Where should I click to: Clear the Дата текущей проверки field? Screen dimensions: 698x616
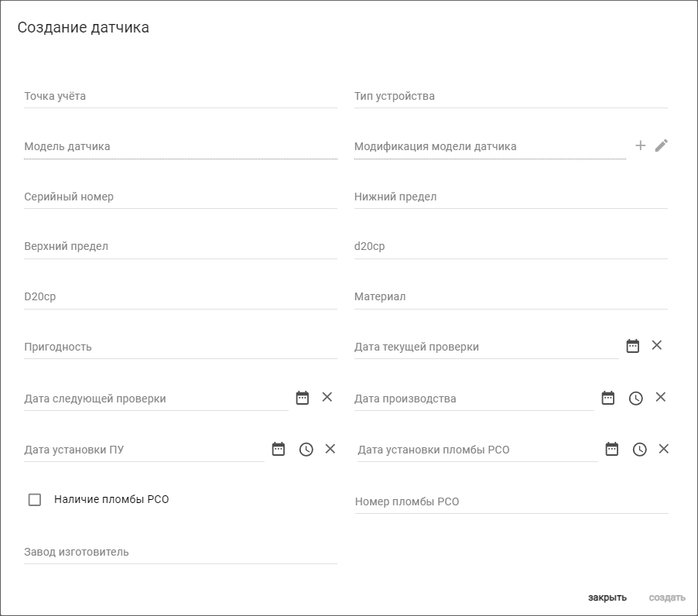click(657, 345)
